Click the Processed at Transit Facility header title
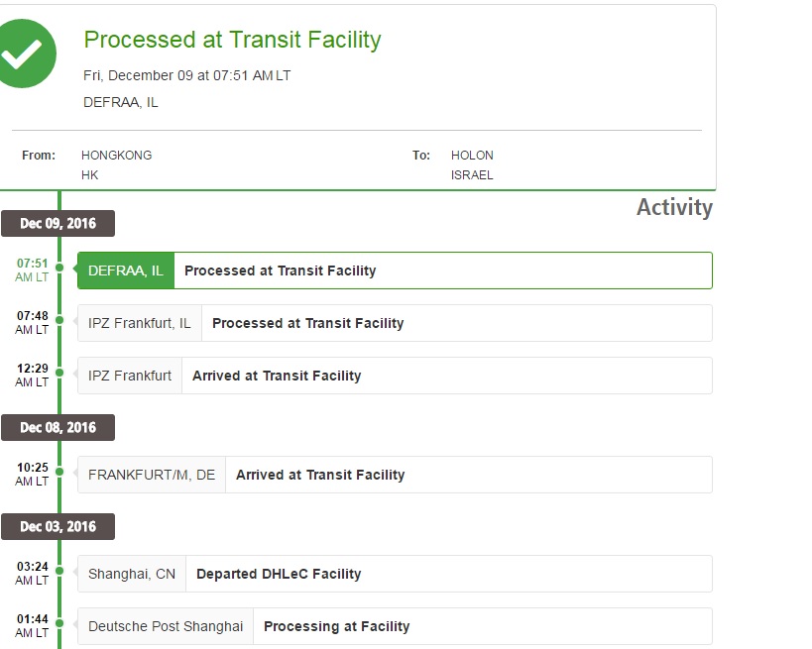 coord(232,40)
